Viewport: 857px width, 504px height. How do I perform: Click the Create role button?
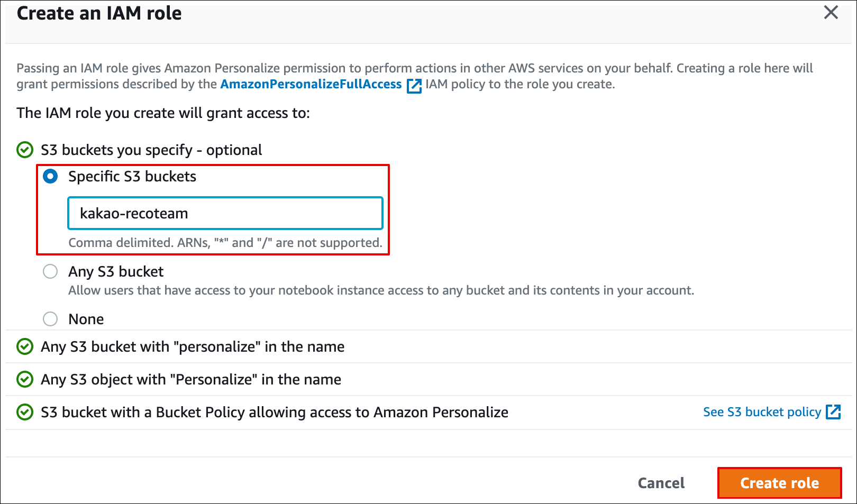point(779,483)
